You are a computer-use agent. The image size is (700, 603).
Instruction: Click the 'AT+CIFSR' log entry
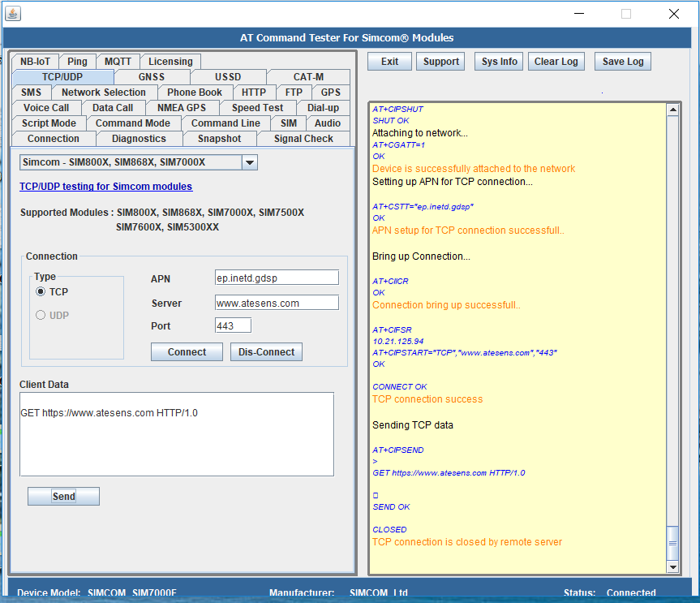pyautogui.click(x=392, y=330)
